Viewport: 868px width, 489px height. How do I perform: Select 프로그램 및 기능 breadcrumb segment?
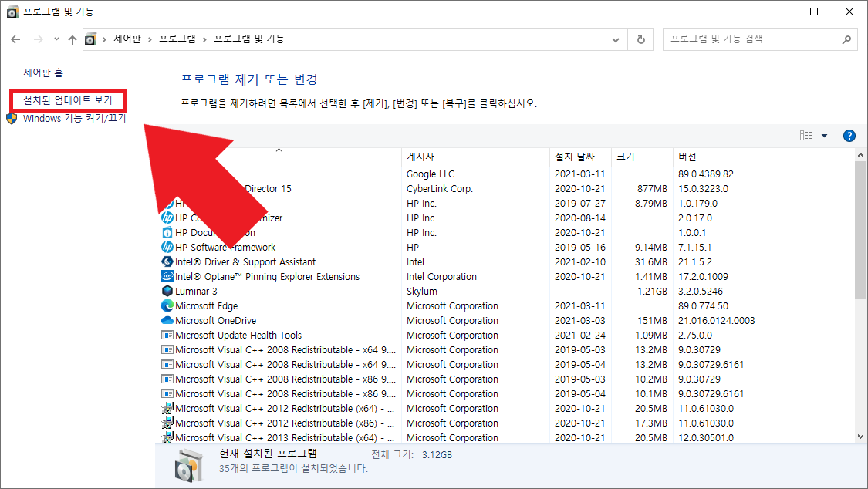click(x=249, y=39)
